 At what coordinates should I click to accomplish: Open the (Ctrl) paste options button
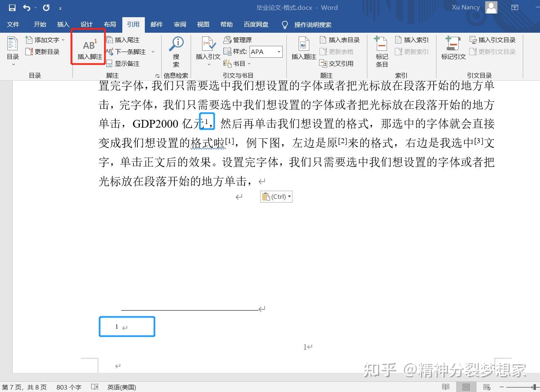pos(276,197)
